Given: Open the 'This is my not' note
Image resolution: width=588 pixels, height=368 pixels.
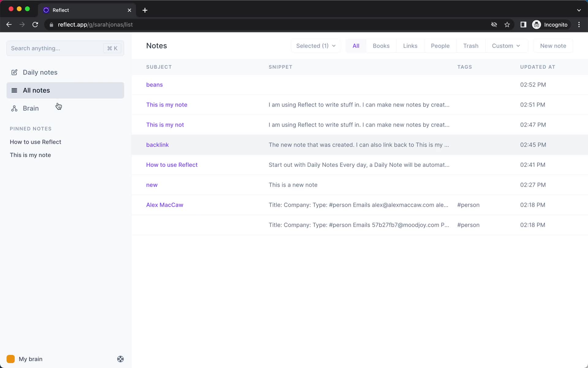Looking at the screenshot, I should 165,125.
